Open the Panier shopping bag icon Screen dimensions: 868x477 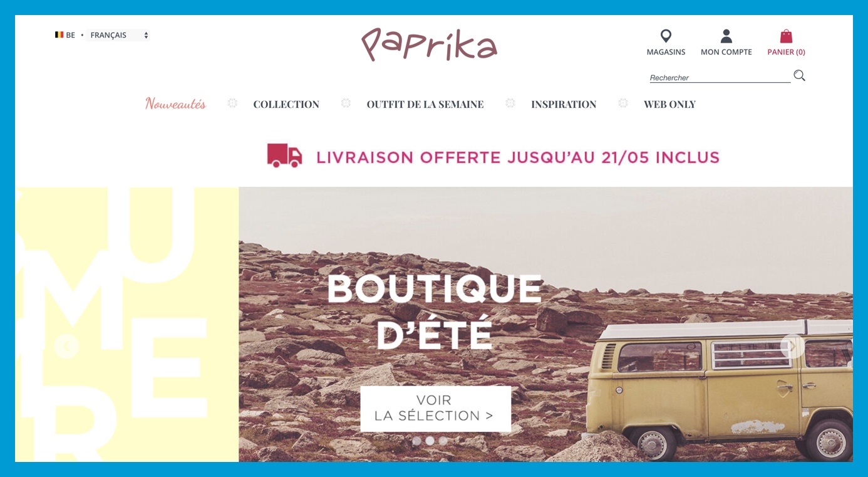786,36
